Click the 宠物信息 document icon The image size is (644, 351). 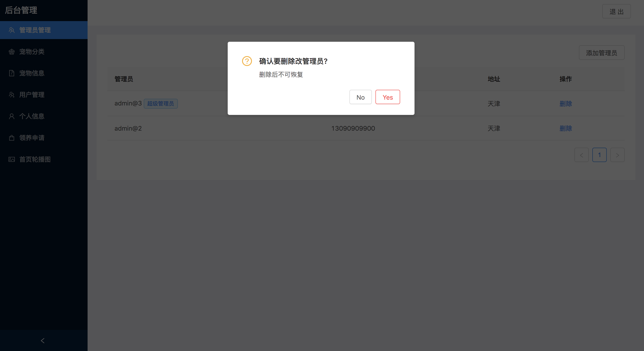tap(11, 73)
